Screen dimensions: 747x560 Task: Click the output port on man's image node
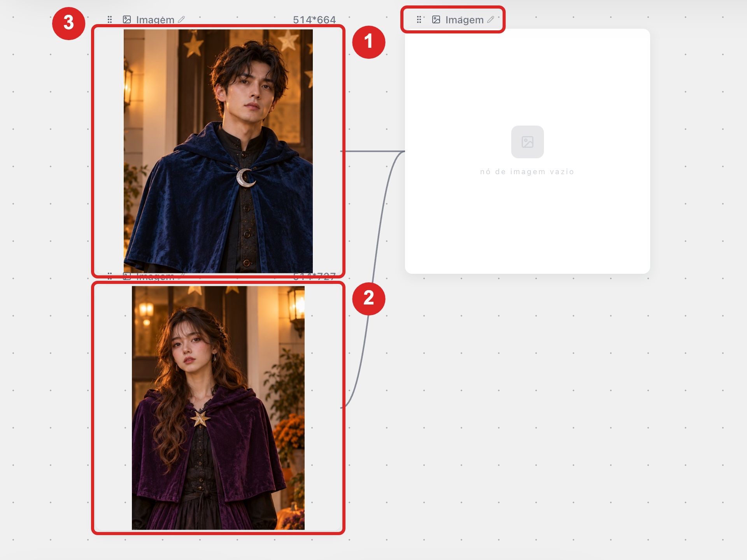coord(342,151)
